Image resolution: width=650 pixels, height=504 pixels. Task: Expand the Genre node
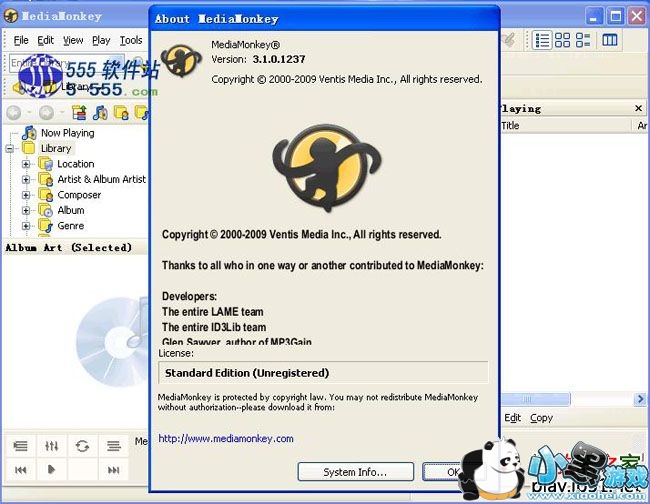click(26, 226)
